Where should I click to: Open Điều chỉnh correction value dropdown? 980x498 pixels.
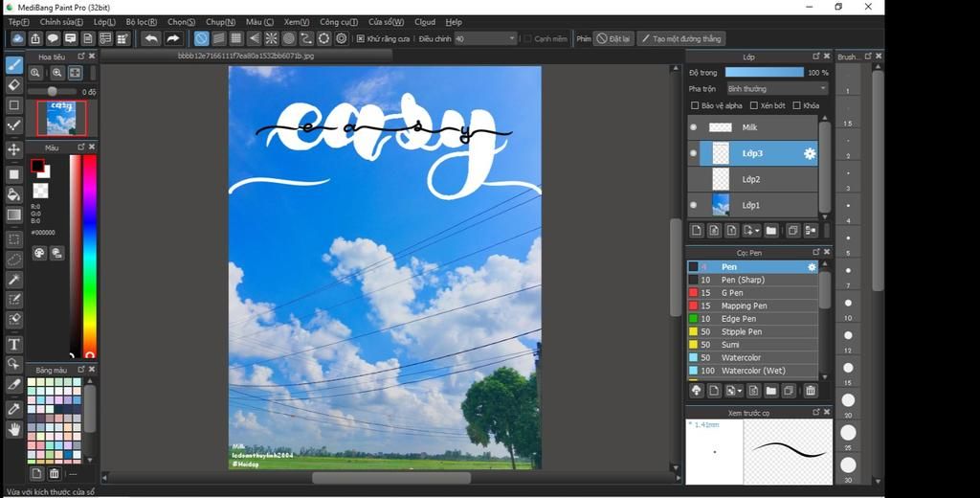tap(485, 39)
